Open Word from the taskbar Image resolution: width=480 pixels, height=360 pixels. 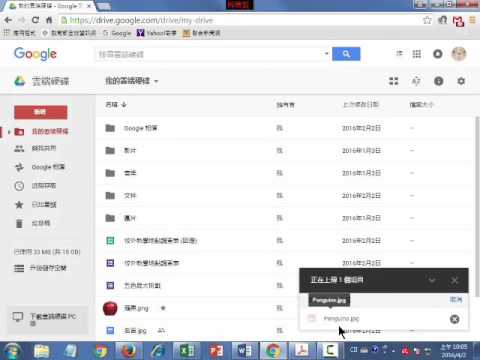pos(245,351)
